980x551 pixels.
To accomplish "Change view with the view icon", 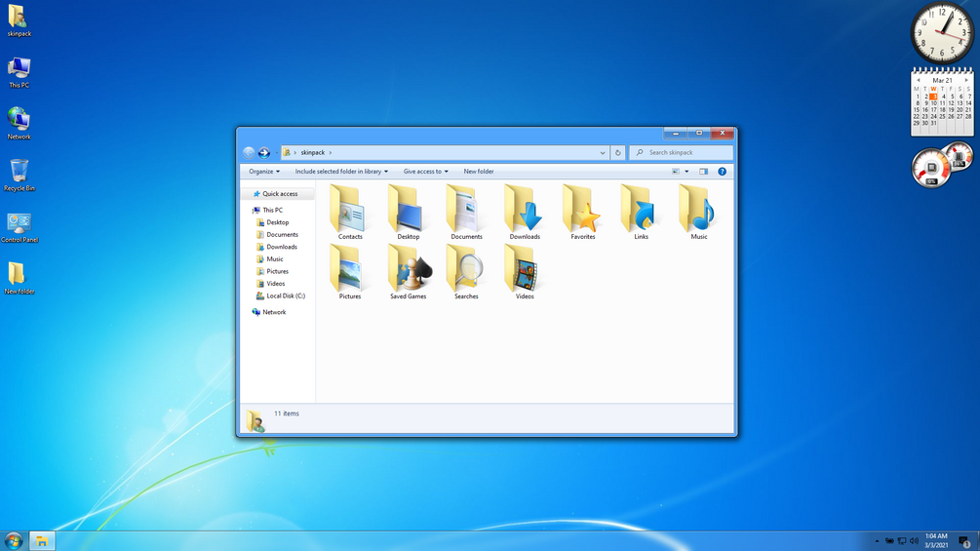I will [676, 172].
